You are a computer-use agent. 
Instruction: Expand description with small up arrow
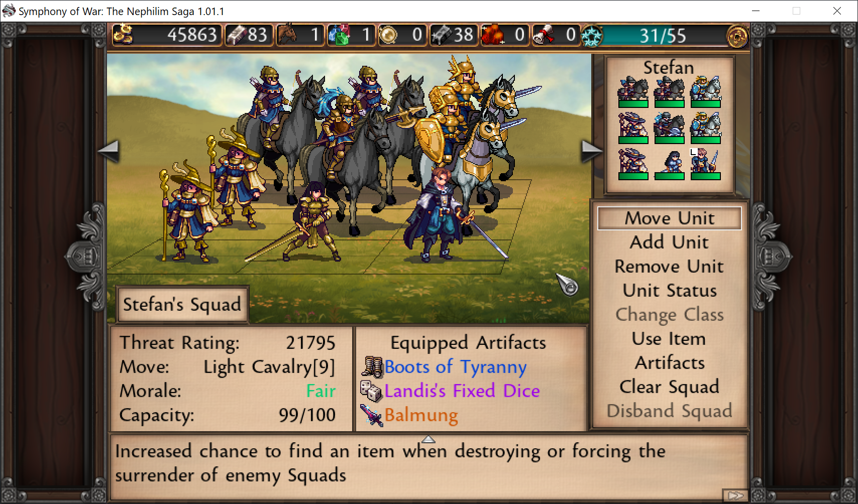click(428, 439)
